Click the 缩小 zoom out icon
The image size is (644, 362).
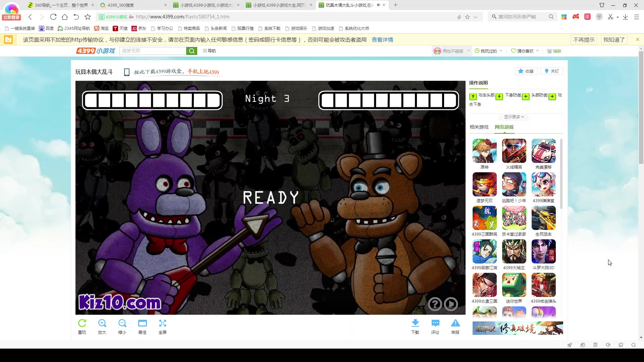coord(122,323)
